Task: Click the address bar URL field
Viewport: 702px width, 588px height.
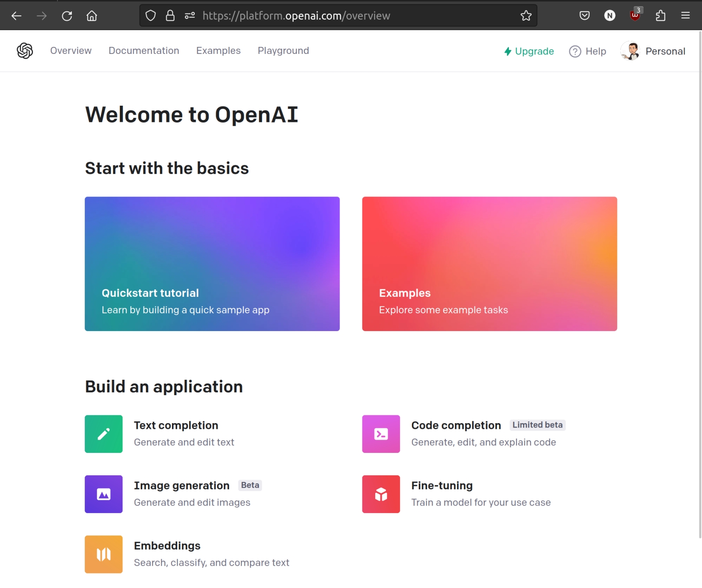Action: click(x=338, y=16)
